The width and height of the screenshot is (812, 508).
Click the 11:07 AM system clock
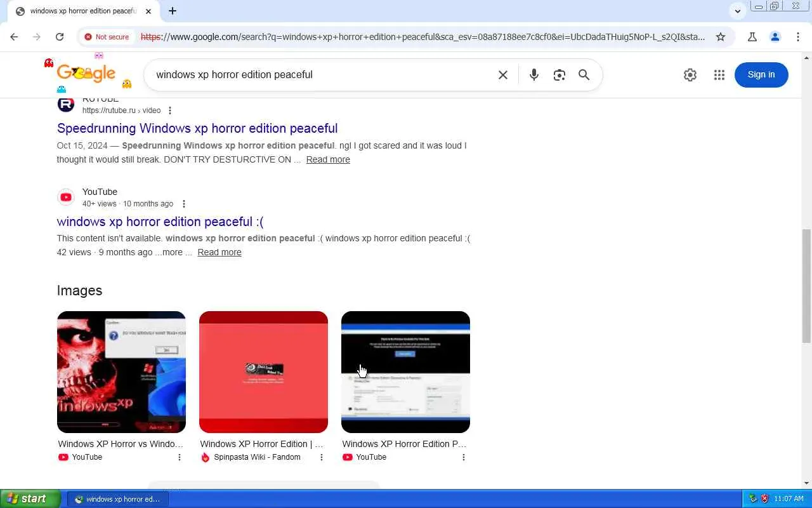pos(789,498)
